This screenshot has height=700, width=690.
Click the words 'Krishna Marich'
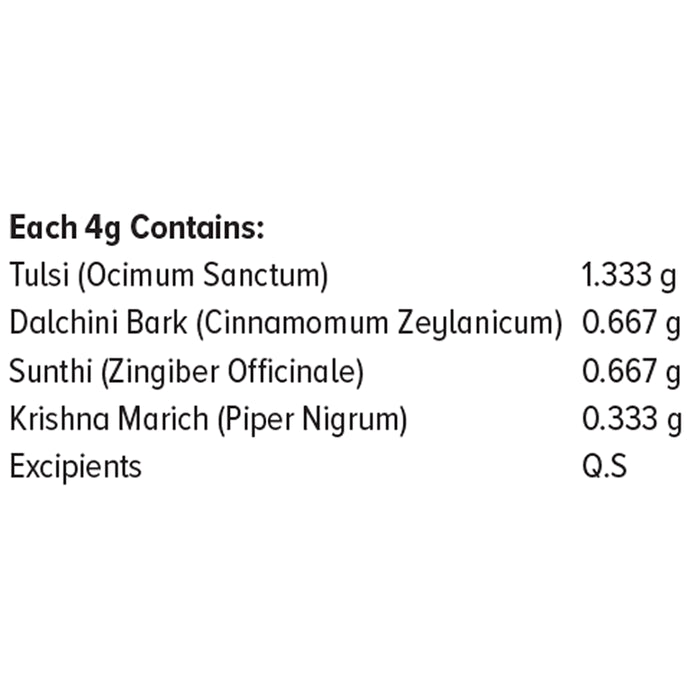109,418
